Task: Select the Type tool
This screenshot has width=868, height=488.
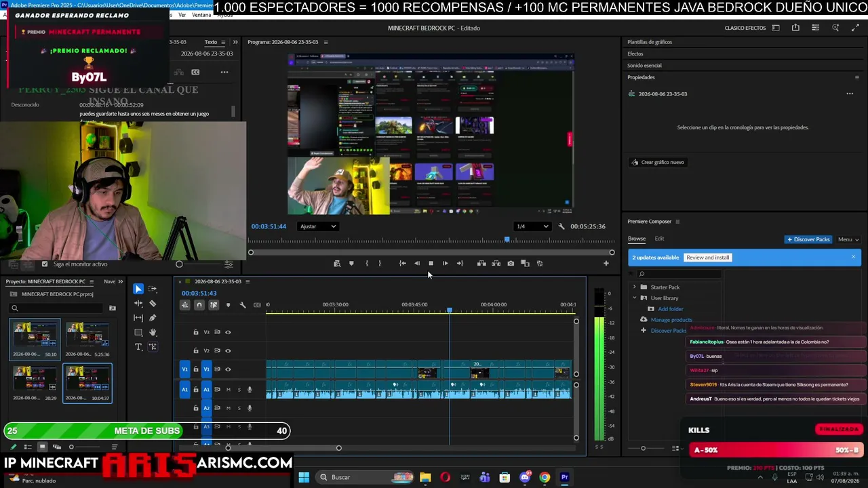Action: (138, 346)
